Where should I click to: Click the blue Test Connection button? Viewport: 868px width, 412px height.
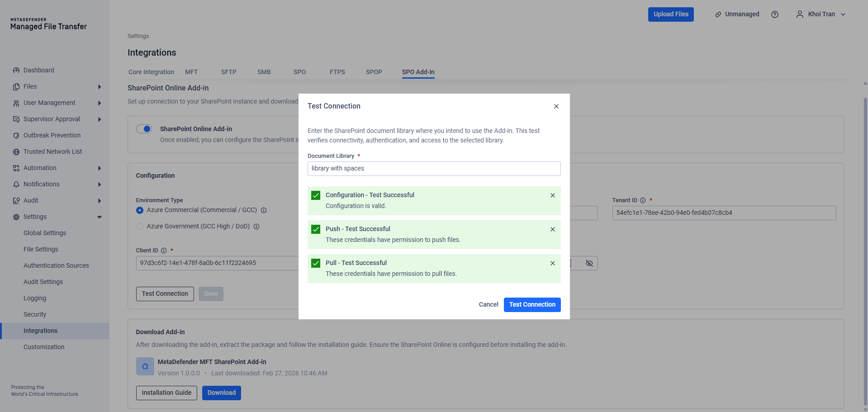[532, 305]
